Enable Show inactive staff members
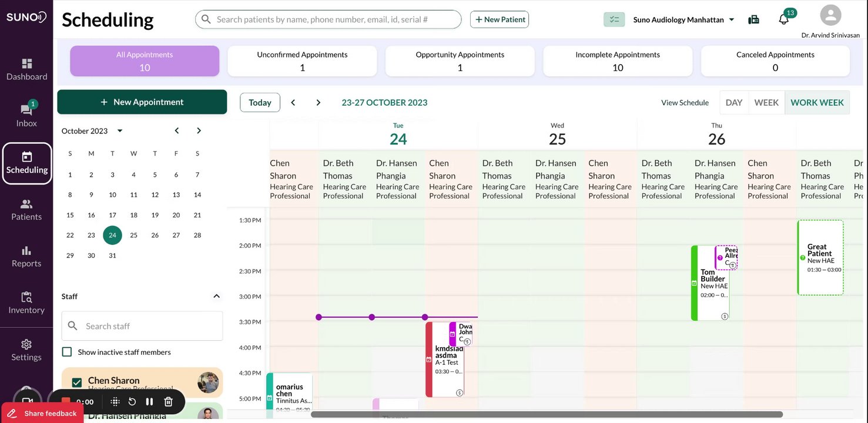This screenshot has width=868, height=423. coord(67,352)
